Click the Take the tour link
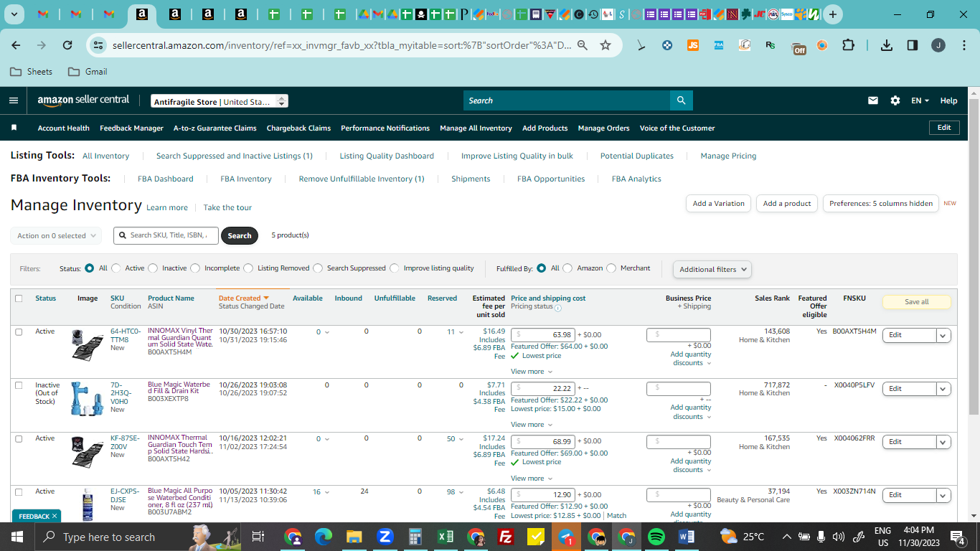Viewport: 980px width, 551px height. pyautogui.click(x=227, y=207)
